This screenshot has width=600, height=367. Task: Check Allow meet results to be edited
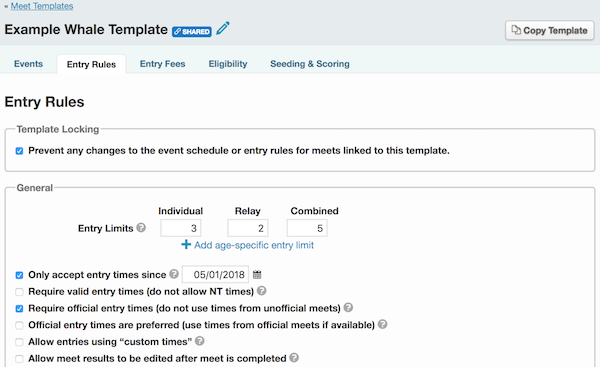click(19, 359)
